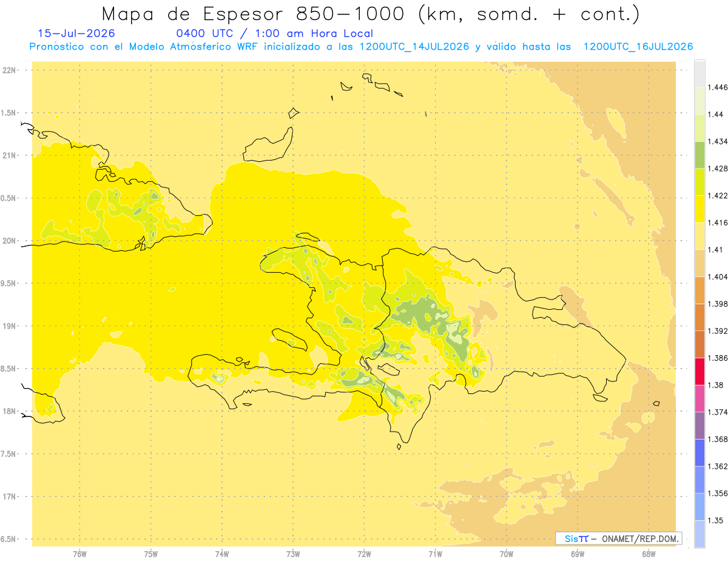Click the longitude label '69W'
728x562 pixels.
pos(578,554)
